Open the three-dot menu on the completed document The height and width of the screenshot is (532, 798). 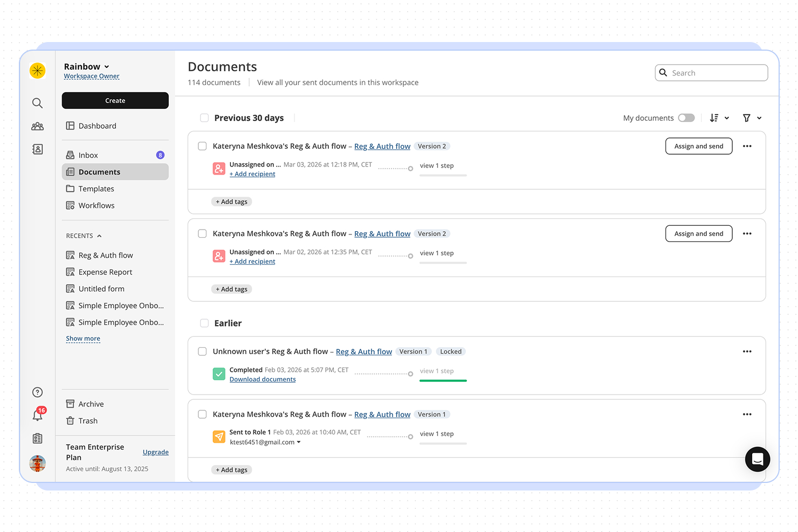[x=747, y=351]
